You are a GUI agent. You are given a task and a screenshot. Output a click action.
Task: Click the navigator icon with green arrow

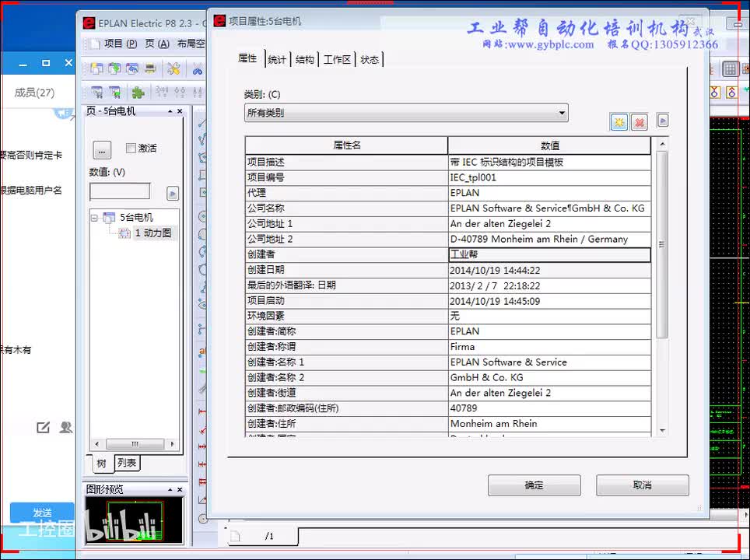click(115, 92)
